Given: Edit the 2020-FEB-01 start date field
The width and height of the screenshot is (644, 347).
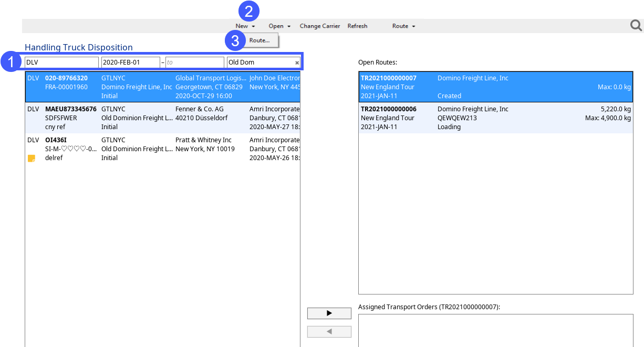Looking at the screenshot, I should [130, 62].
